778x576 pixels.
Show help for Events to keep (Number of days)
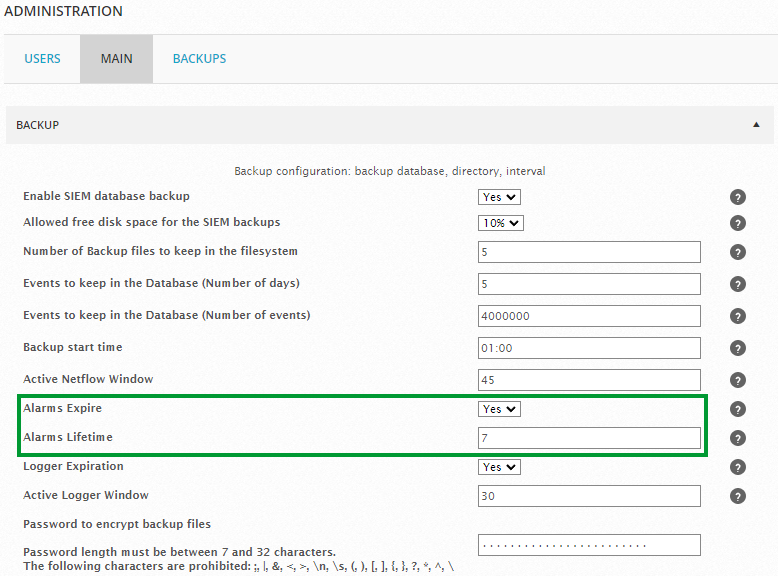tap(738, 285)
